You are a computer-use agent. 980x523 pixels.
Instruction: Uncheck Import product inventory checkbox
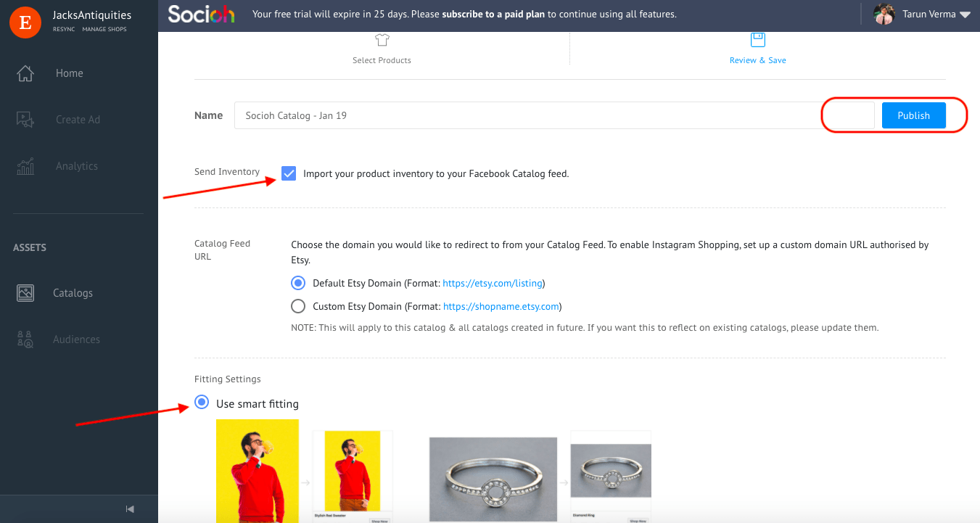(289, 173)
